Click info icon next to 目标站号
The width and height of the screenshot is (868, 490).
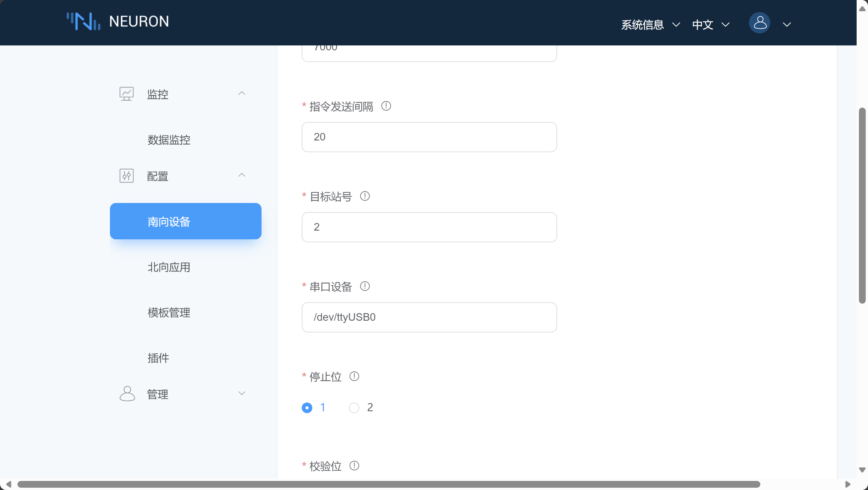[x=365, y=196]
